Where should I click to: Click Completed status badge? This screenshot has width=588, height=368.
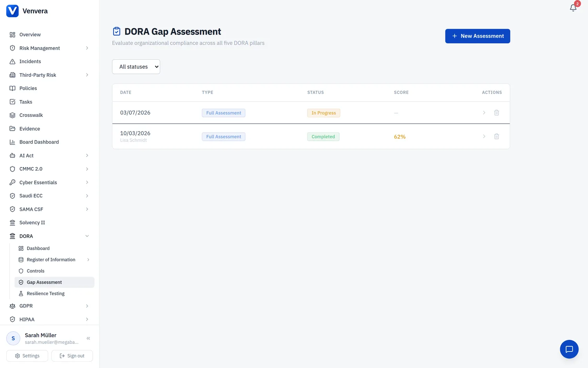323,137
